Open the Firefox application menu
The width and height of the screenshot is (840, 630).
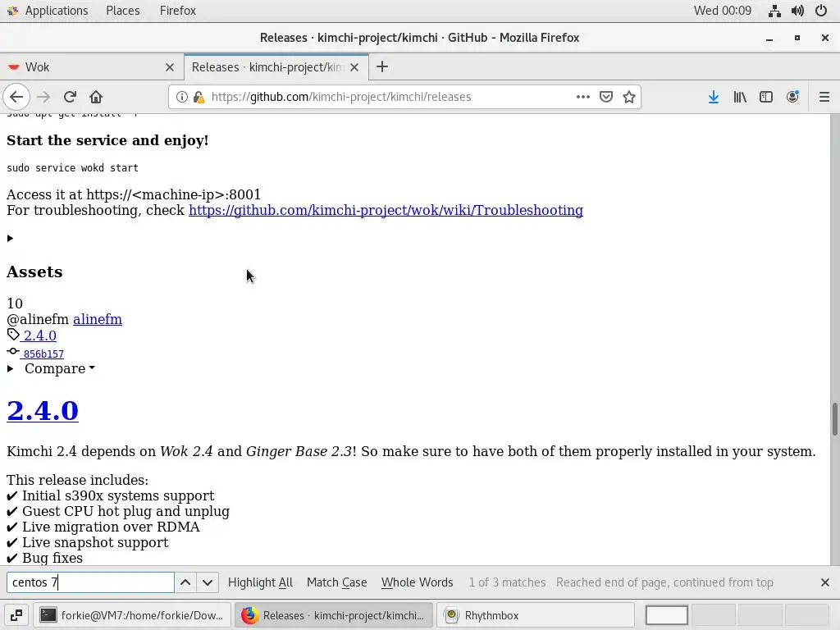click(x=178, y=11)
